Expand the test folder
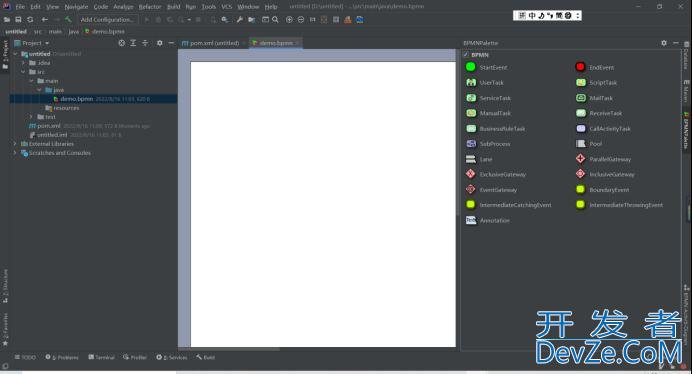The height and width of the screenshot is (374, 692). click(x=31, y=117)
